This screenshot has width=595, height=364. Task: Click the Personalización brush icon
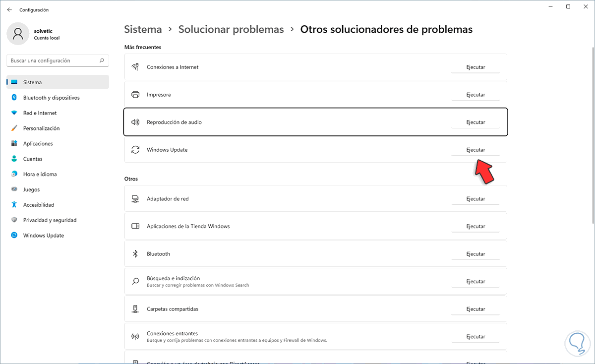coord(14,128)
